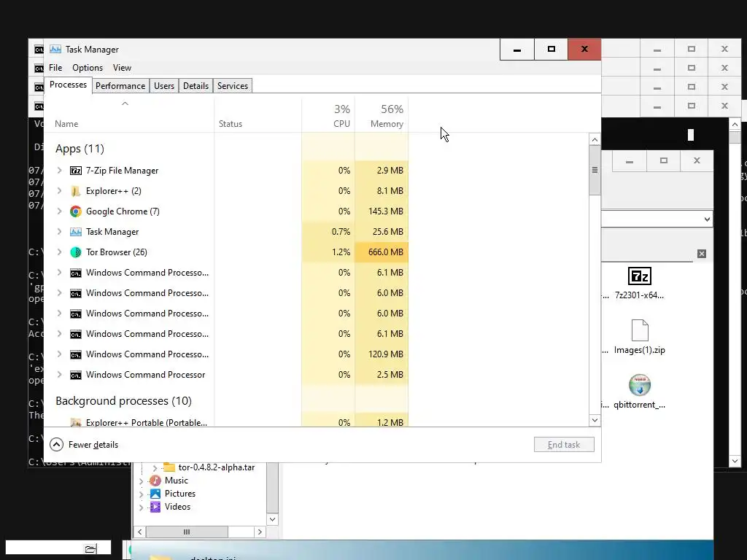
Task: Click the Videos folder icon in the tree
Action: pos(155,507)
